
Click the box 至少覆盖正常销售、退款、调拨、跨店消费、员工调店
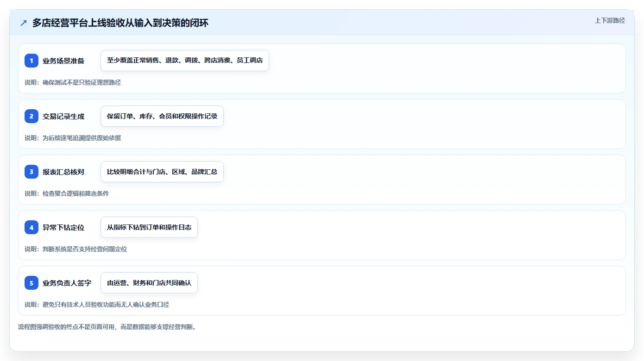(x=185, y=61)
